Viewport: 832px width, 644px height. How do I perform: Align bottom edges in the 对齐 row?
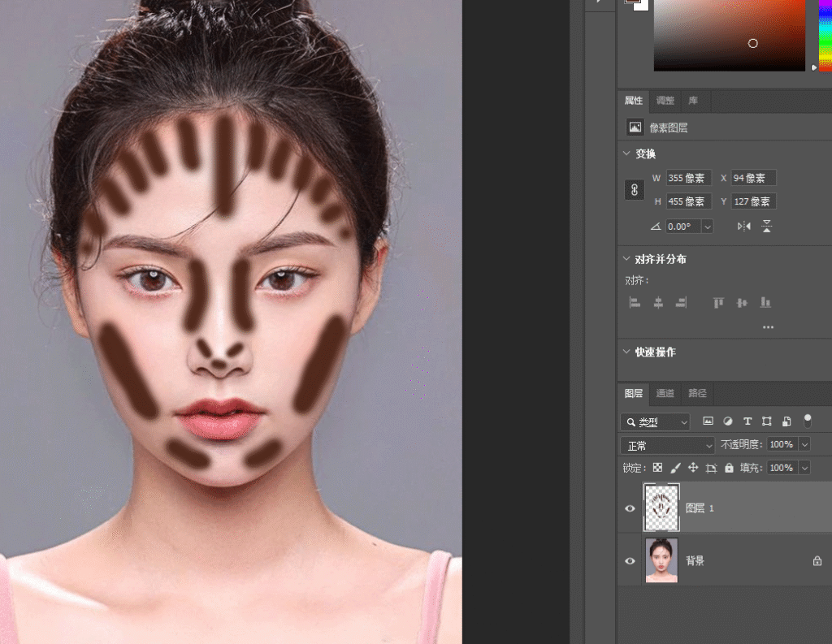pos(765,302)
